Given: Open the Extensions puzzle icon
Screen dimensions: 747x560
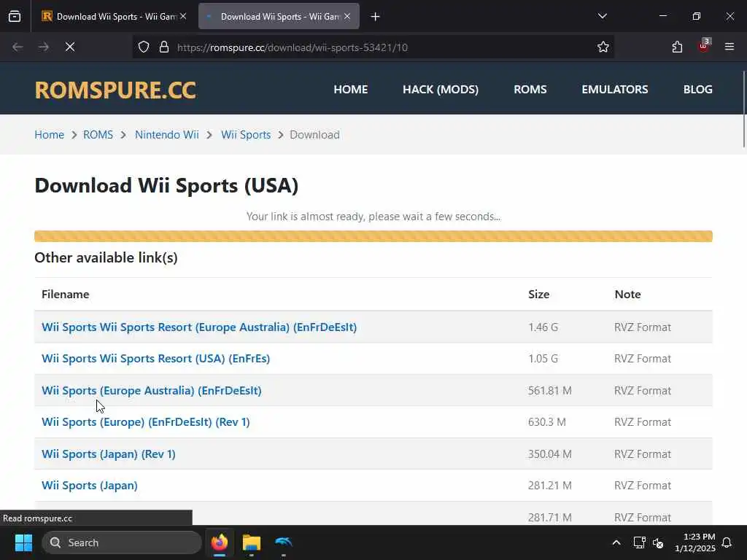Looking at the screenshot, I should pyautogui.click(x=677, y=47).
